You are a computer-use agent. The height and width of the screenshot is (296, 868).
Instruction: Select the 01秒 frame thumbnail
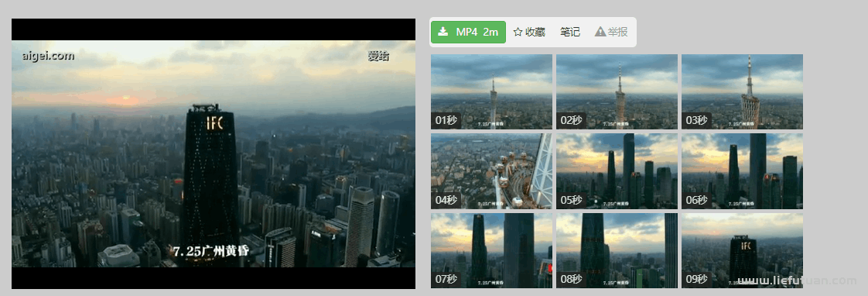coord(491,92)
